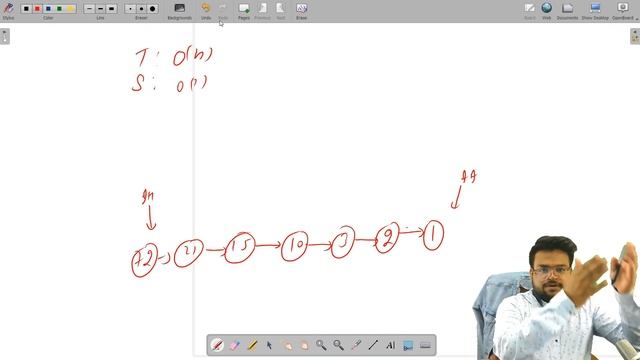Go to the Previous page
The height and width of the screenshot is (360, 640).
(262, 11)
